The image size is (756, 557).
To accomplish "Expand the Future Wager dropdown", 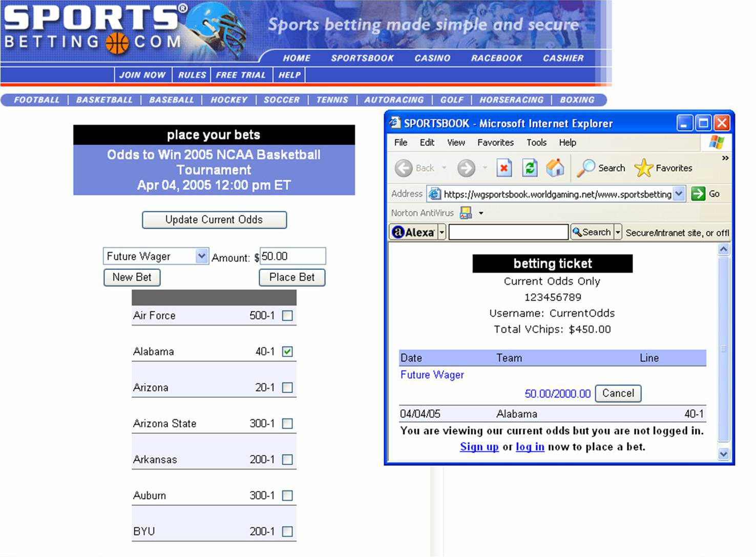I will pos(202,256).
